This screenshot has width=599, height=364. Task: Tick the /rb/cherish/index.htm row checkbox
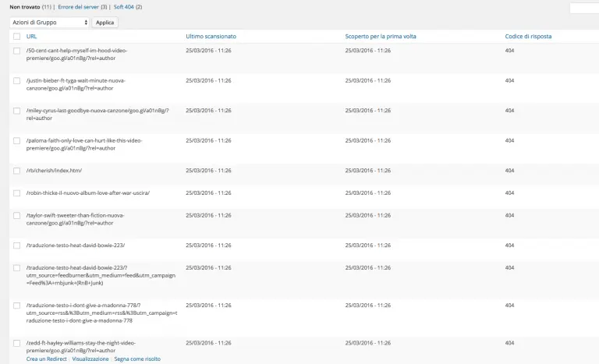coord(16,171)
